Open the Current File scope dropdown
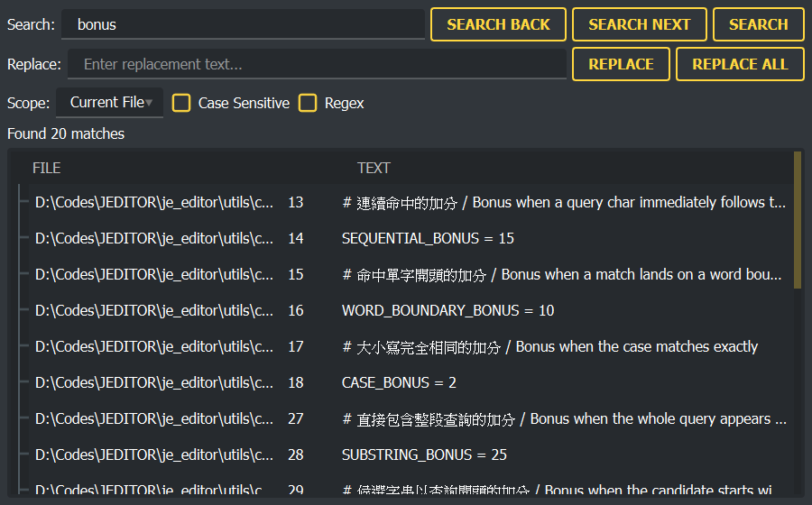 pyautogui.click(x=110, y=103)
